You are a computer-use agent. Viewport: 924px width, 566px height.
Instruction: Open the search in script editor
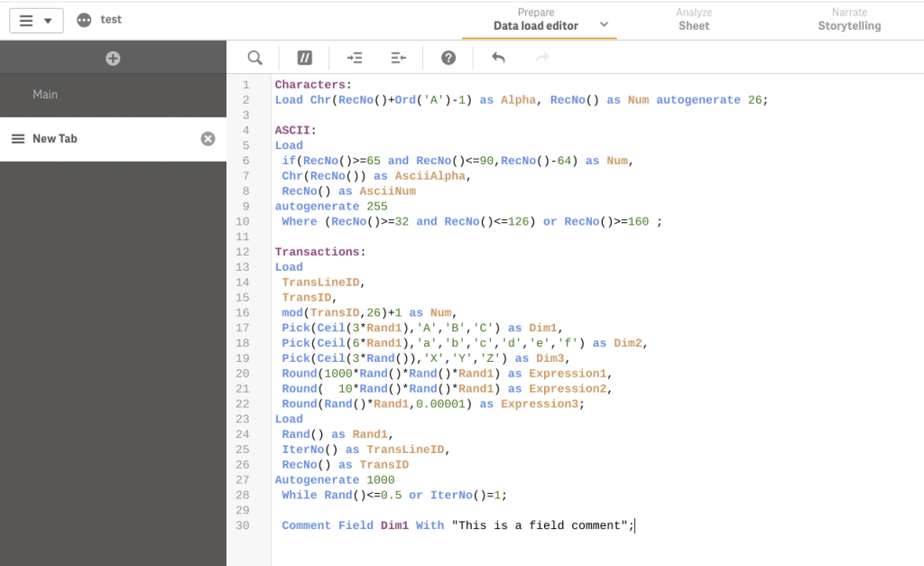tap(255, 58)
